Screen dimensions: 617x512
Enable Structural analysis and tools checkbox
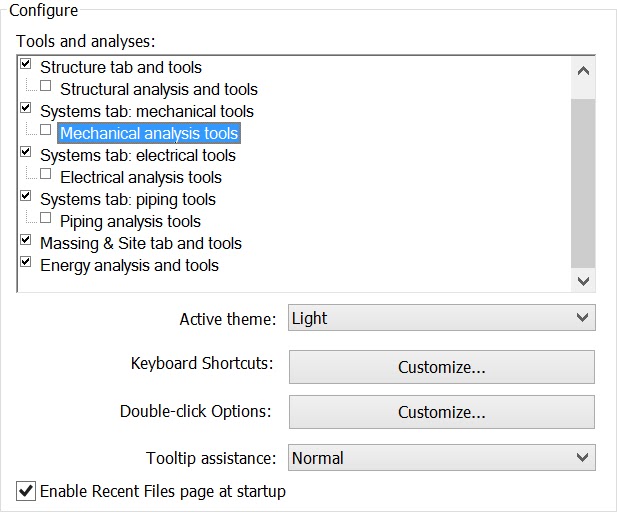pyautogui.click(x=46, y=85)
